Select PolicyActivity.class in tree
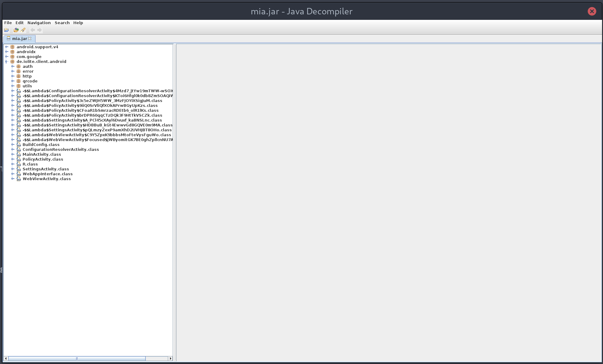The image size is (603, 364). point(43,159)
